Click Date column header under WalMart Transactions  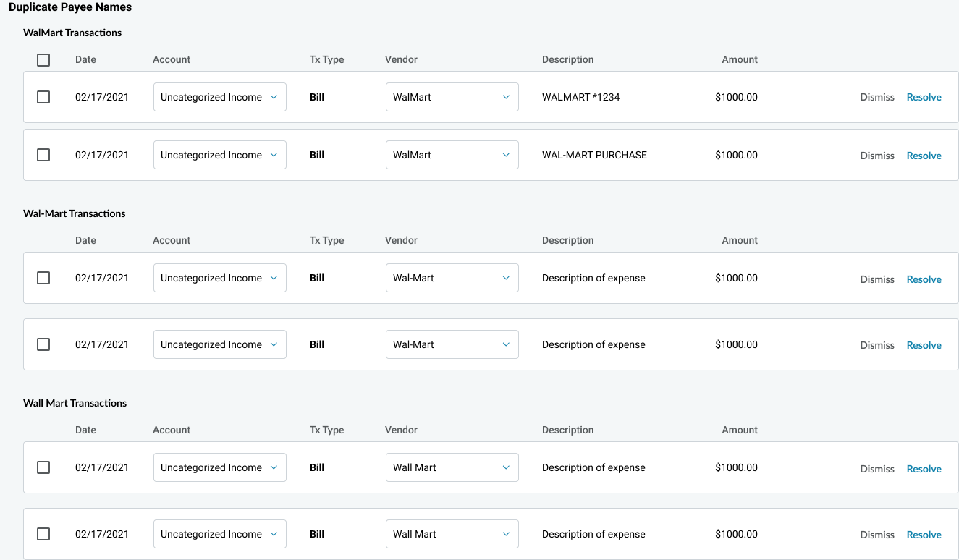pyautogui.click(x=85, y=59)
